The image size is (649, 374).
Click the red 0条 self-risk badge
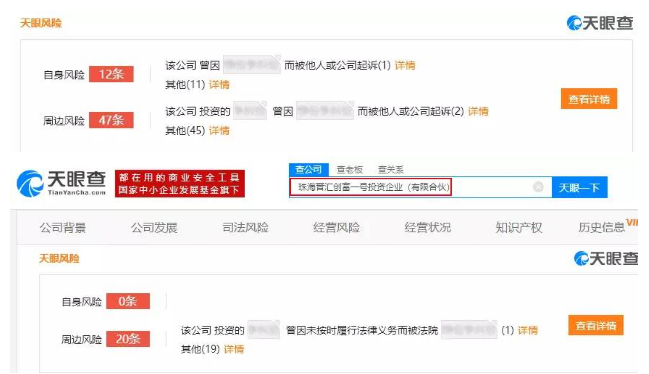[128, 301]
